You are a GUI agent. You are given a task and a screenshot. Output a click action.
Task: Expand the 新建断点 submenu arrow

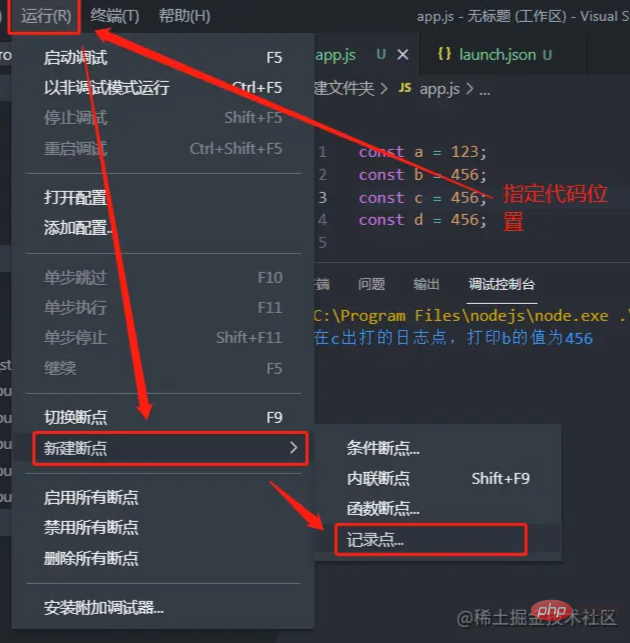click(x=293, y=448)
